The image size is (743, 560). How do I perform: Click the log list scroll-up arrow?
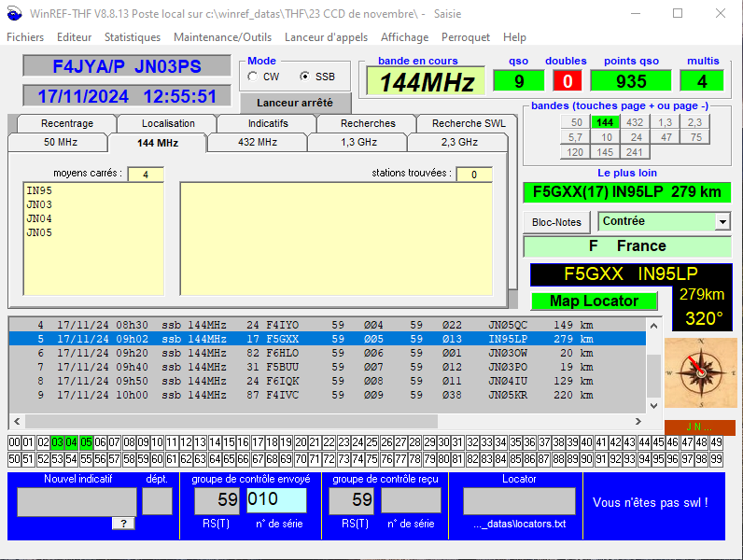[653, 325]
